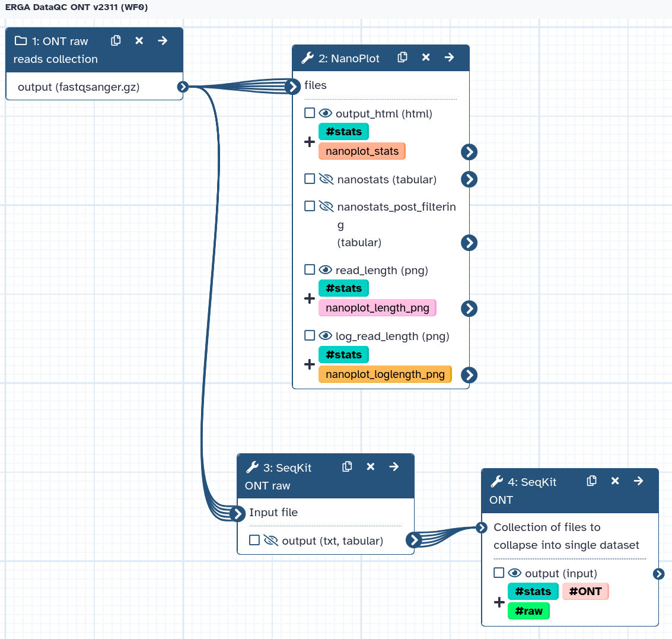672x639 pixels.
Task: Add a tag to output_html
Action: [x=310, y=142]
